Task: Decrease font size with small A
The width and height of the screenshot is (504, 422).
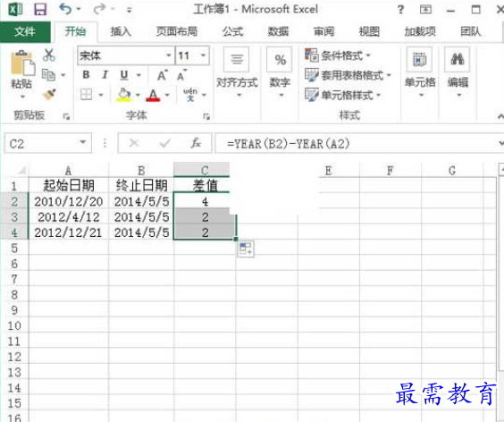Action: (x=181, y=75)
